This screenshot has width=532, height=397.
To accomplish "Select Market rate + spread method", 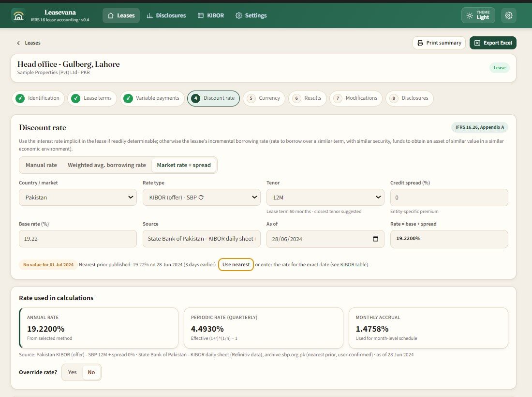I will point(184,165).
